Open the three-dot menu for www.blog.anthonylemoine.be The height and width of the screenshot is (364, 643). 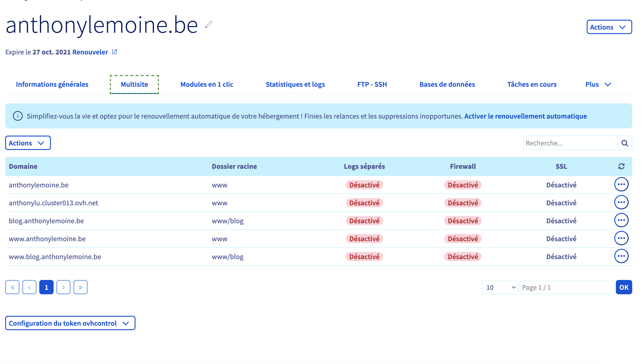click(x=621, y=256)
